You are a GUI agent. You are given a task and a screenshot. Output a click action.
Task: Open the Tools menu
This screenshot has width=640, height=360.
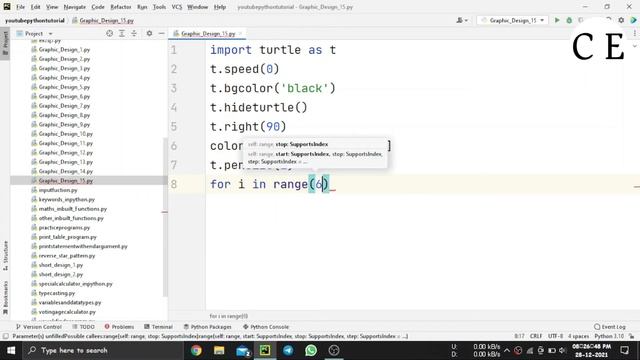159,7
